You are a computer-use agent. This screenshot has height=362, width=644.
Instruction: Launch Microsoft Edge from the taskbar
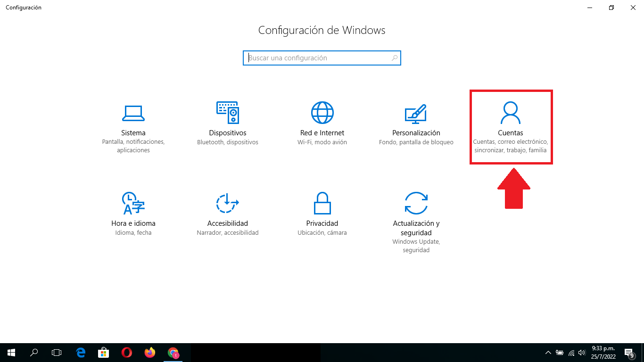click(81, 353)
